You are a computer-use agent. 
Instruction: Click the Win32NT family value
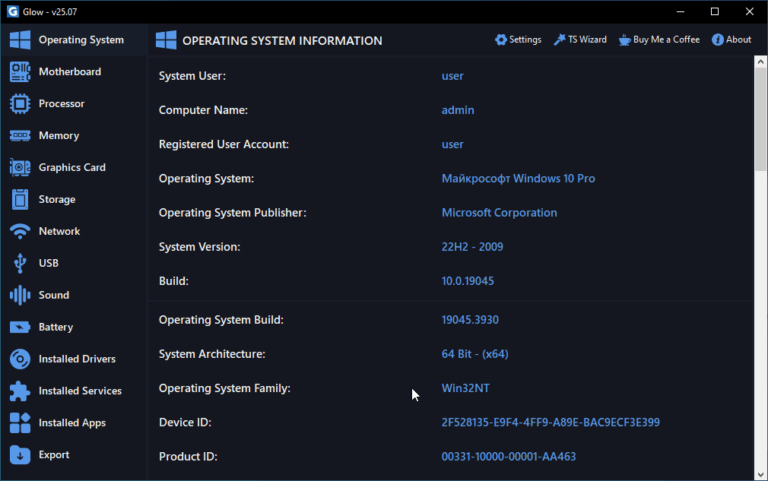(465, 388)
